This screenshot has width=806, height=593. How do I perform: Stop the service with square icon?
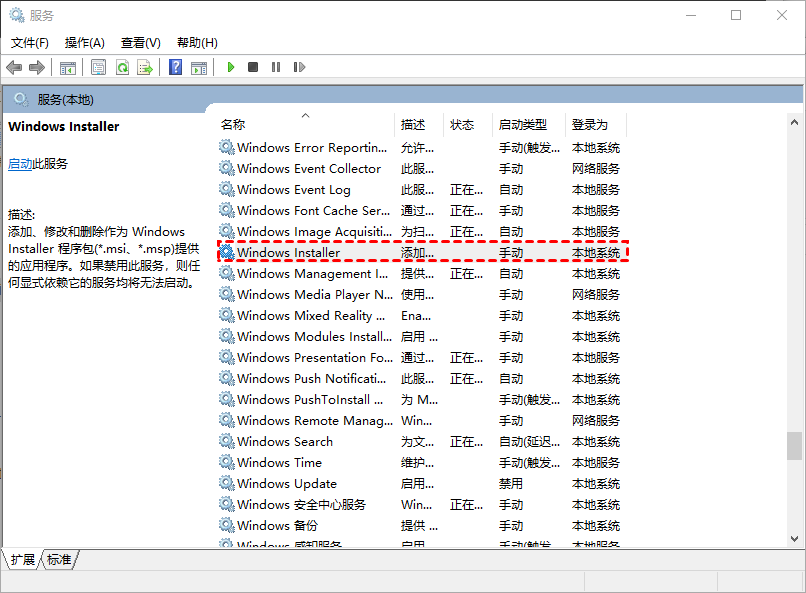click(253, 67)
